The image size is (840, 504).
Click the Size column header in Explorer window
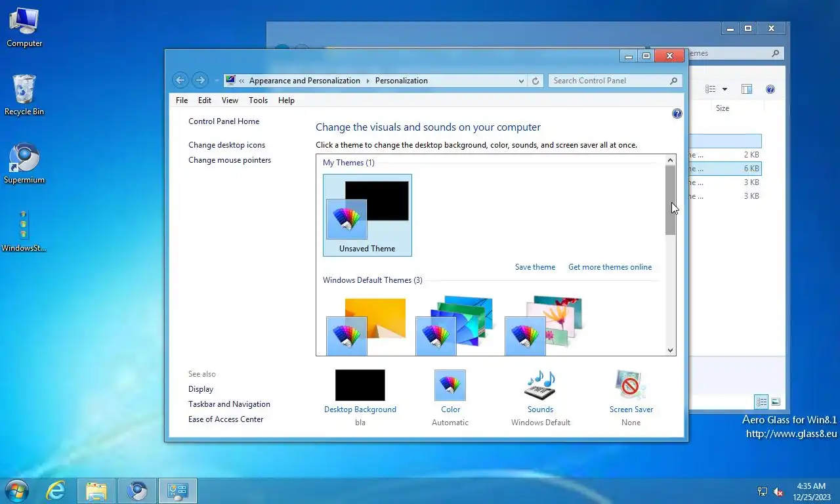tap(723, 108)
